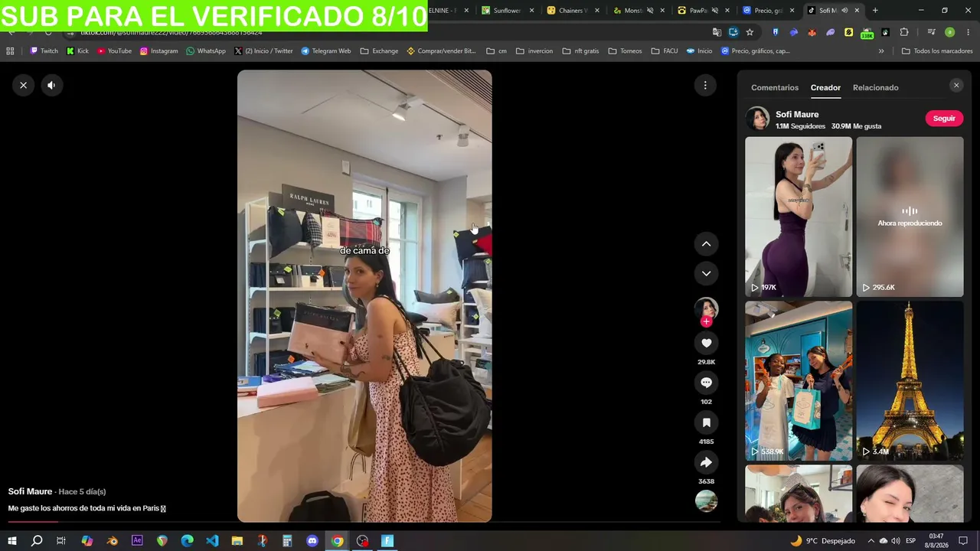Expand the FACU bookmarks folder
The width and height of the screenshot is (980, 551).
(x=665, y=51)
